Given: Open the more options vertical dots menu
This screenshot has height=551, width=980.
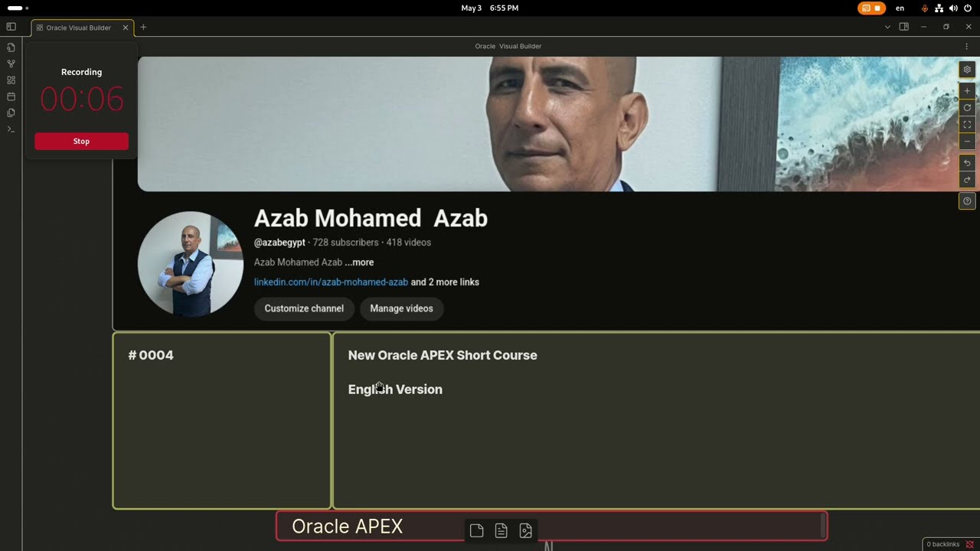Looking at the screenshot, I should coord(966,47).
